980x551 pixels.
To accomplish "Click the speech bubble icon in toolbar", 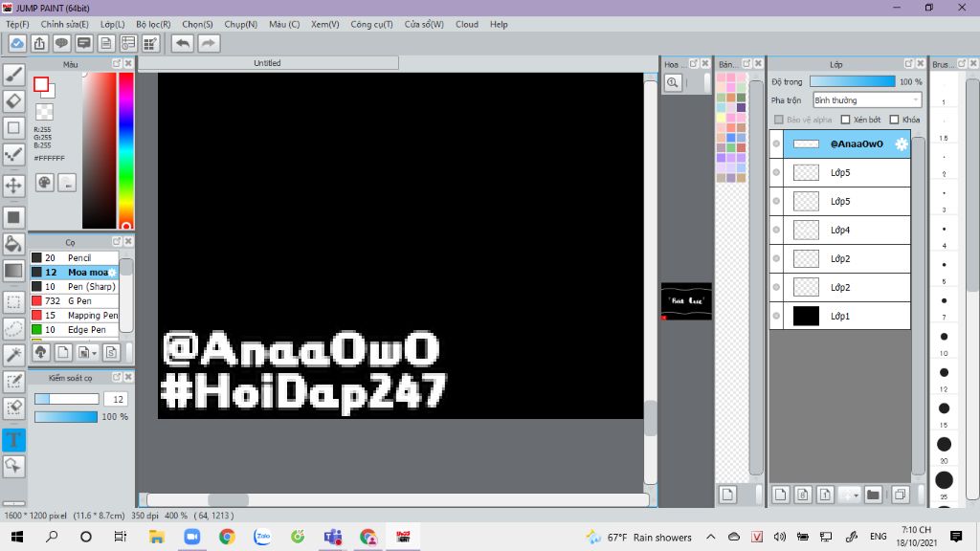I will [61, 43].
